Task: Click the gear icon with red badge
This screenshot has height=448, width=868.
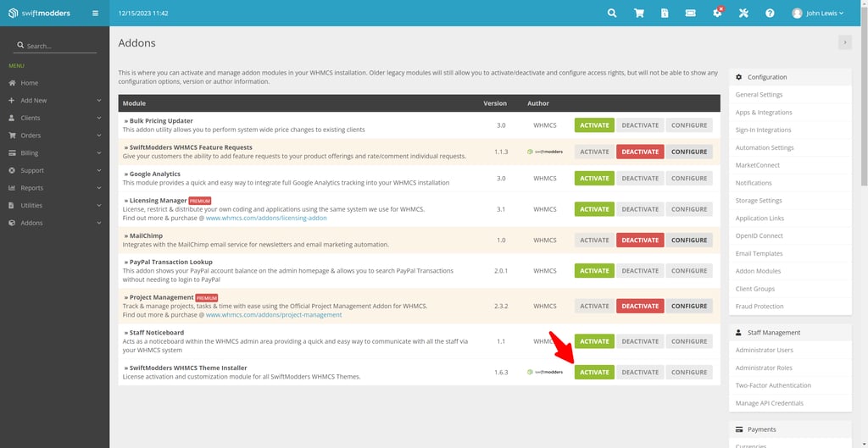Action: tap(717, 14)
